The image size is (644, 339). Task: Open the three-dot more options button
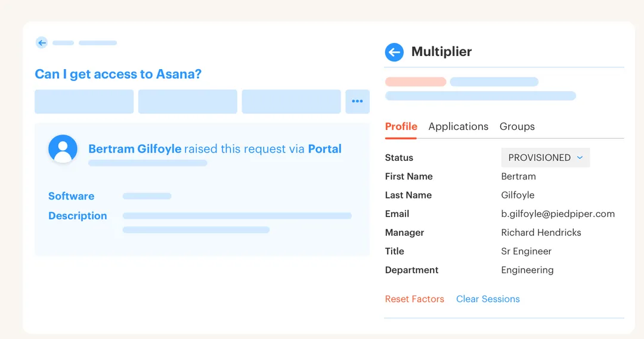(357, 101)
